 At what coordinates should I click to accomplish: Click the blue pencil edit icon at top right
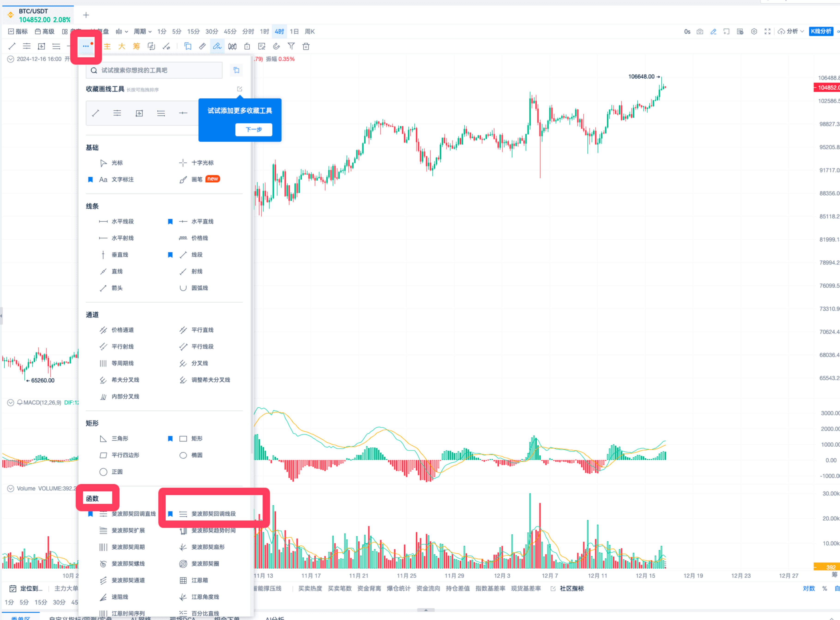pyautogui.click(x=713, y=32)
